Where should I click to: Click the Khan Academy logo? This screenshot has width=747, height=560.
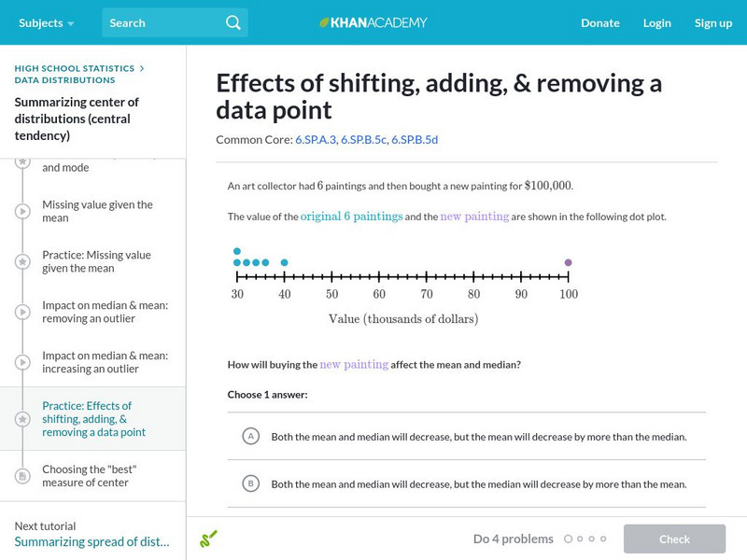(x=373, y=22)
